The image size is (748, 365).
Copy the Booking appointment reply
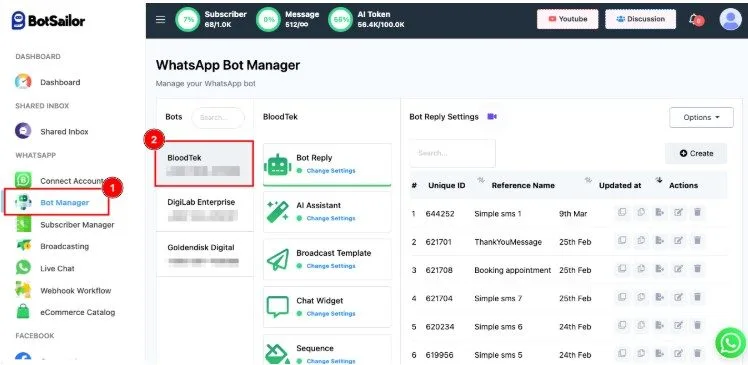point(641,269)
